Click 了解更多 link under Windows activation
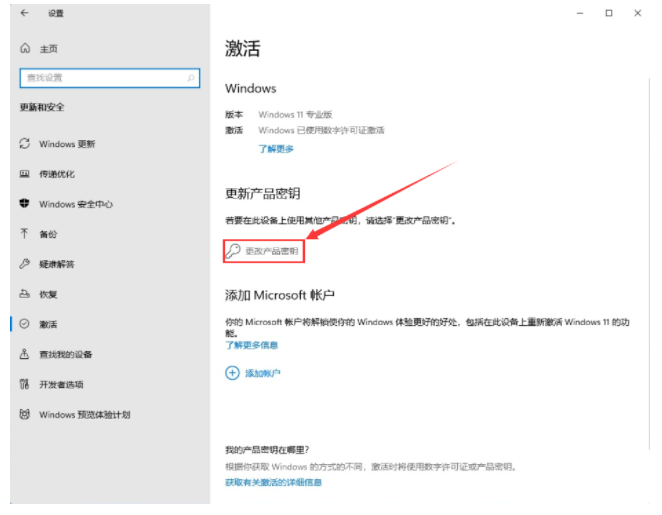Image resolution: width=662 pixels, height=515 pixels. pos(276,149)
